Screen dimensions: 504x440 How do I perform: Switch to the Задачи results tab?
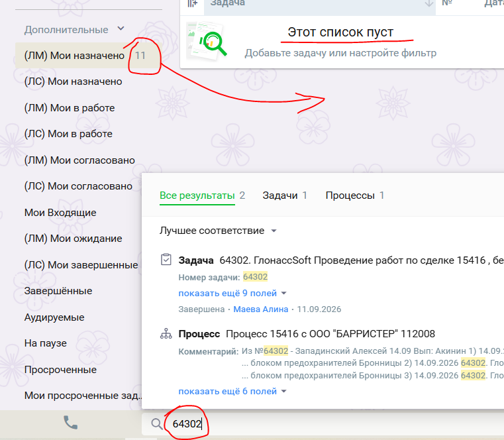[285, 195]
